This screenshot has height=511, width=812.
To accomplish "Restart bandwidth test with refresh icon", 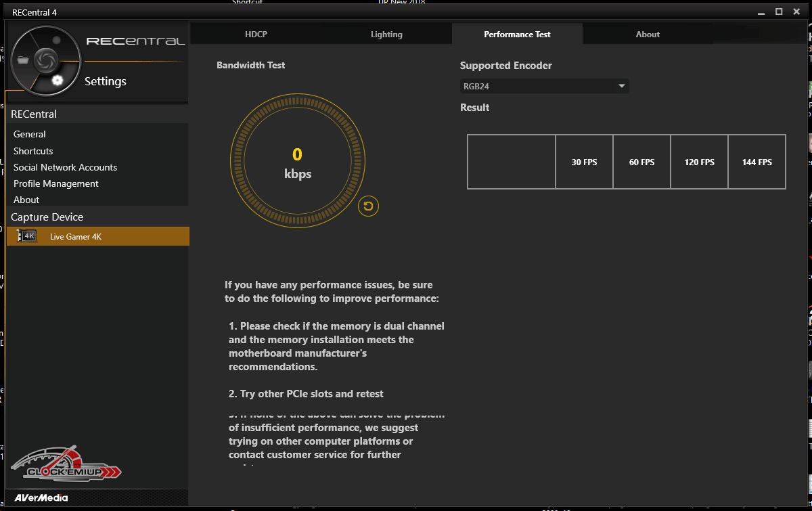I will tap(368, 206).
